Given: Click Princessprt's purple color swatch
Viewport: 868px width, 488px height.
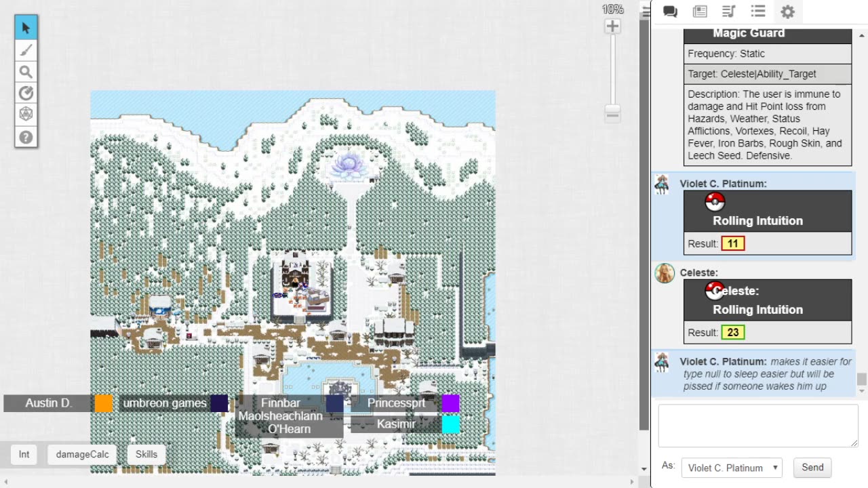Looking at the screenshot, I should (x=451, y=403).
